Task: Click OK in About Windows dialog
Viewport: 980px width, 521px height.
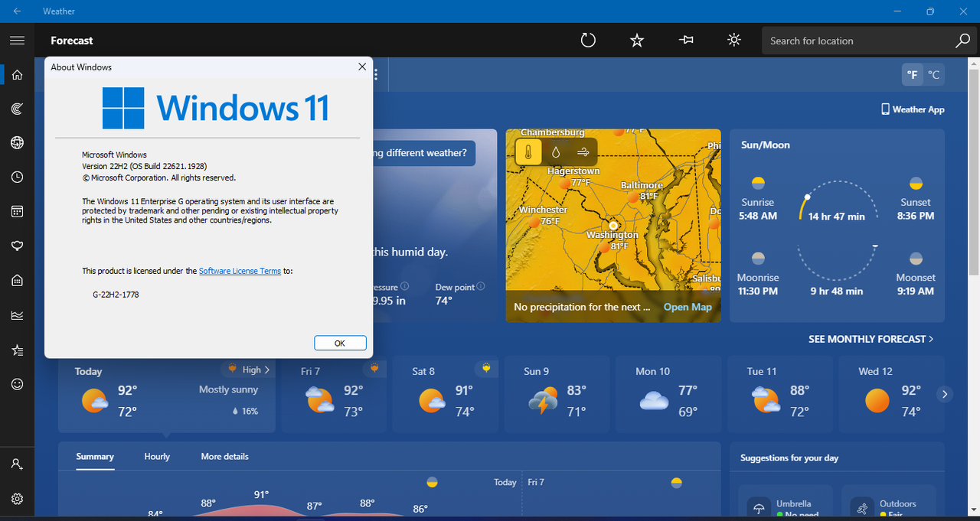Action: (x=340, y=344)
